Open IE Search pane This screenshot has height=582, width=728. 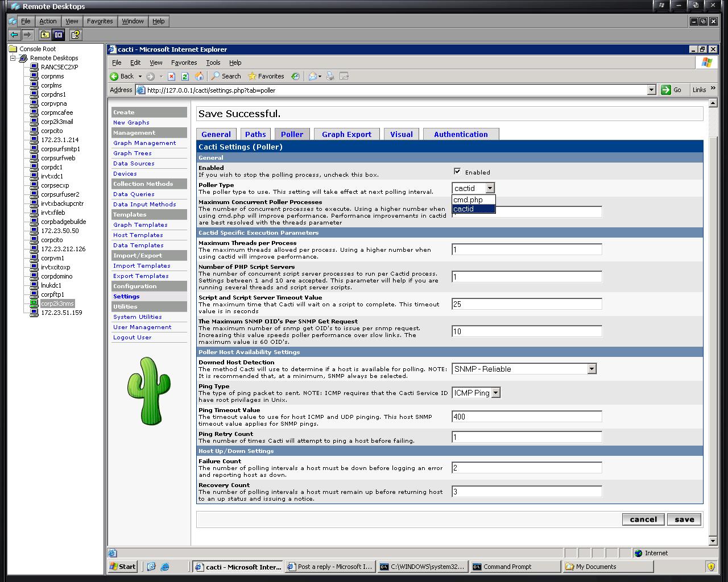click(x=226, y=76)
